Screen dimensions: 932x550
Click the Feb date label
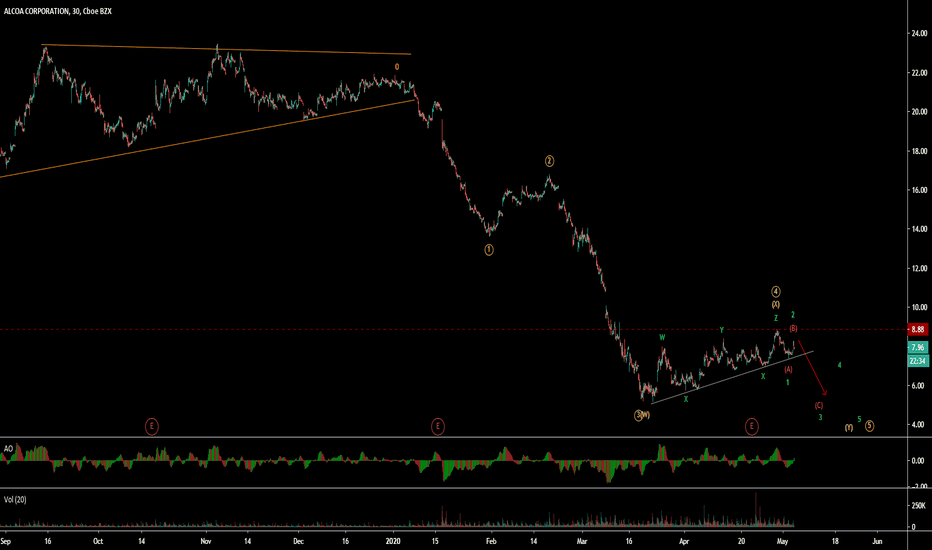tap(491, 541)
